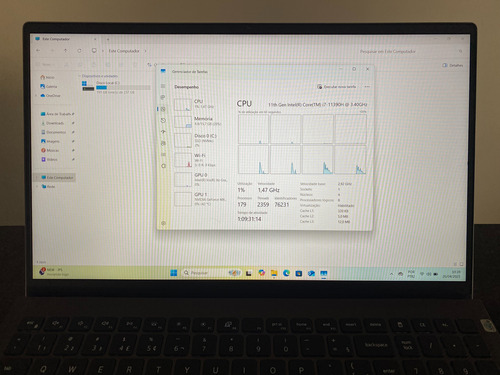Open Task Manager hamburger navigation menu
The height and width of the screenshot is (375, 500).
(163, 86)
